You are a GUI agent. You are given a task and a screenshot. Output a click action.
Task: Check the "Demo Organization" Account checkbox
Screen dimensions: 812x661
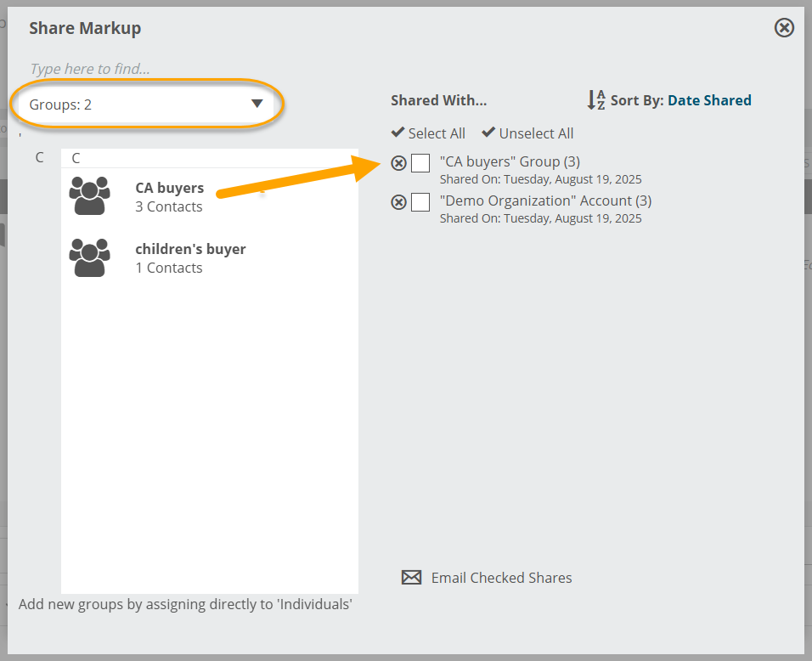[x=420, y=202]
